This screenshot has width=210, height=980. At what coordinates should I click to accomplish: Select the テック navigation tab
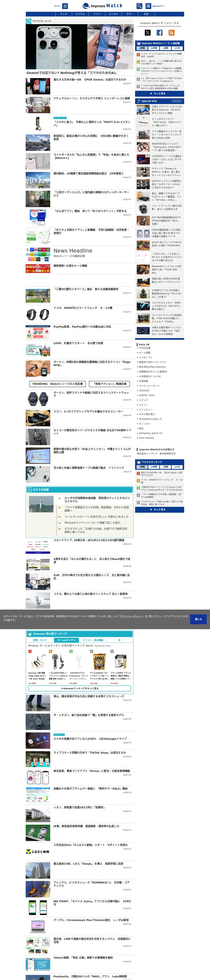pos(64,14)
